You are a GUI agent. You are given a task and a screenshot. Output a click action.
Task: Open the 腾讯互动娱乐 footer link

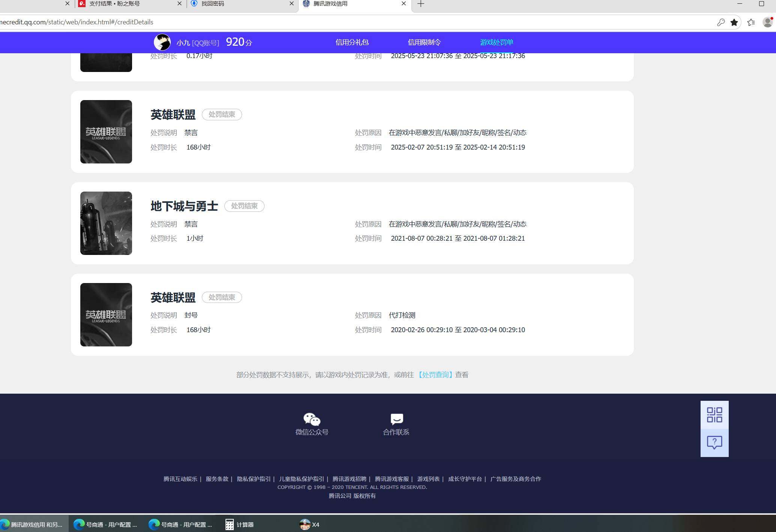[180, 479]
